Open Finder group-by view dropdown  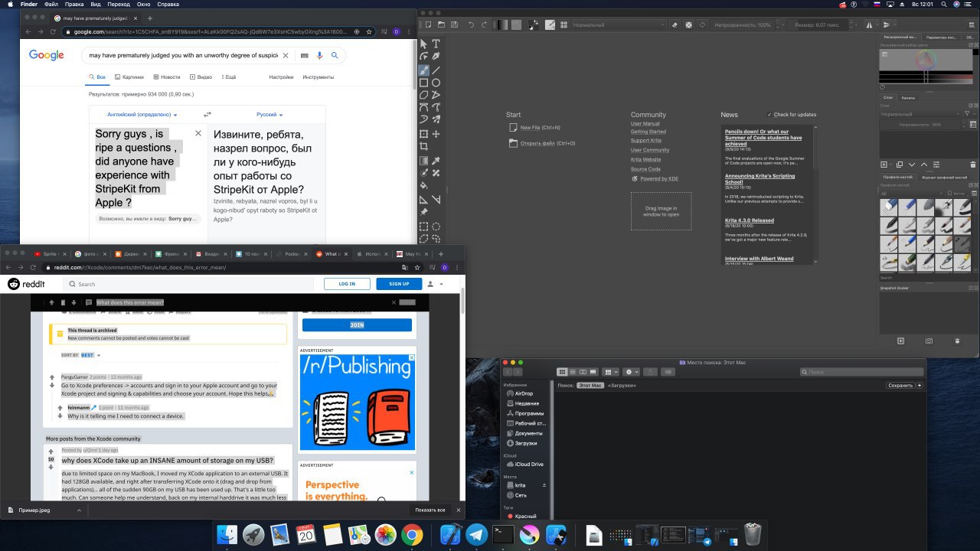[x=611, y=372]
